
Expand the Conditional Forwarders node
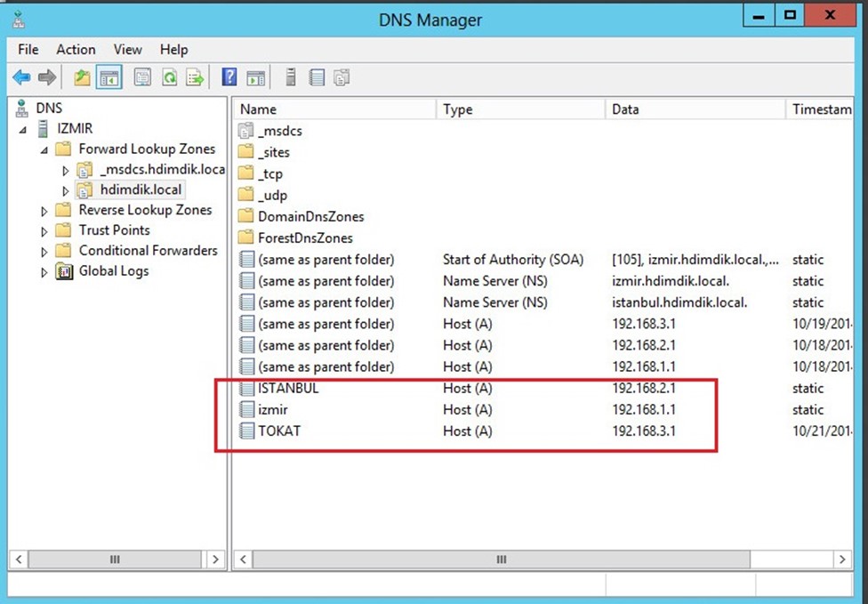tap(44, 252)
